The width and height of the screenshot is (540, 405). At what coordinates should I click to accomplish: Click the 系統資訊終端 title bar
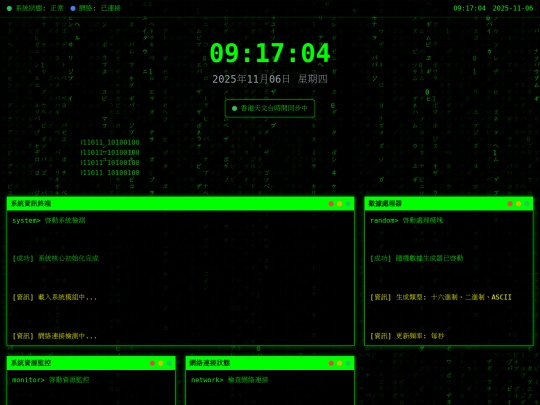click(x=180, y=204)
